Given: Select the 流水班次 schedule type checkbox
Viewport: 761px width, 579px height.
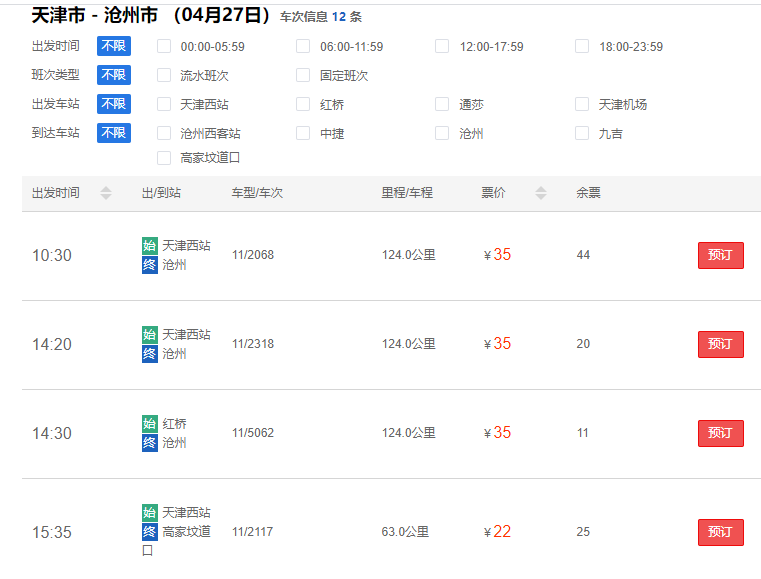Looking at the screenshot, I should [164, 75].
